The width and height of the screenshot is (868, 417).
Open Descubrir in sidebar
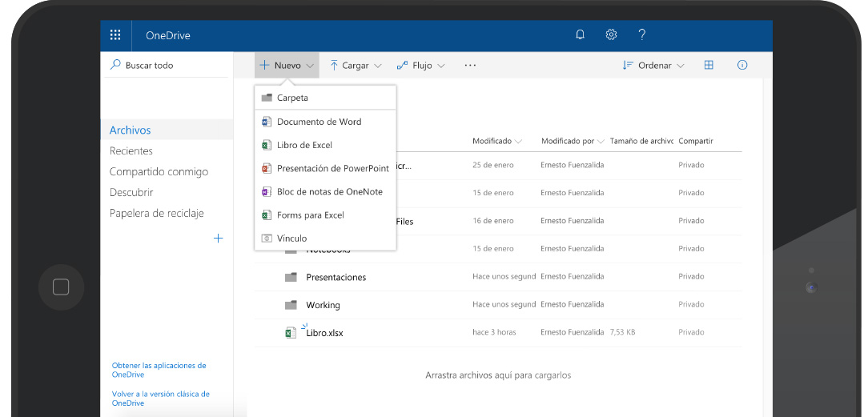pyautogui.click(x=131, y=192)
